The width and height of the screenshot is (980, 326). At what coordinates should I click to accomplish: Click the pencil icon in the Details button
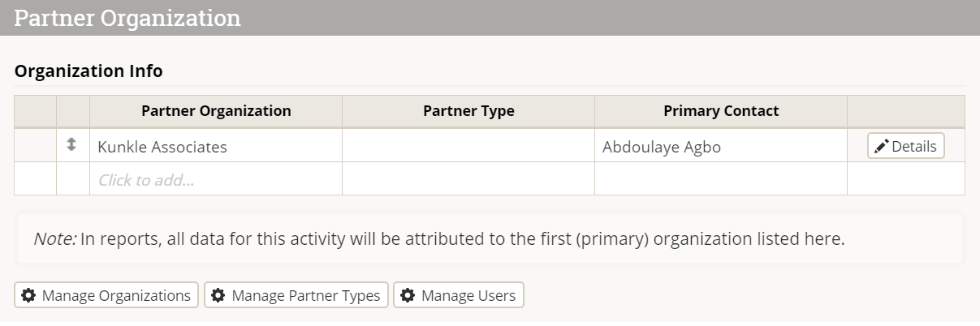[x=881, y=147]
